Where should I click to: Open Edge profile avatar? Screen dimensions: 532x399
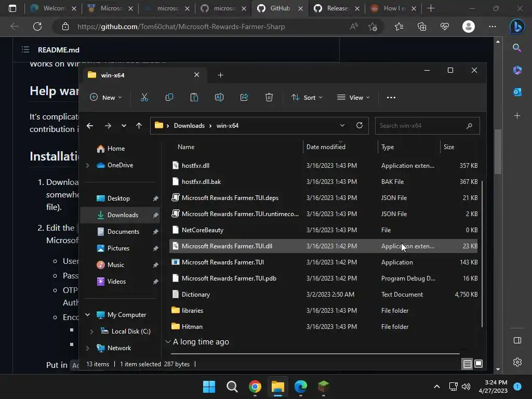click(x=469, y=26)
